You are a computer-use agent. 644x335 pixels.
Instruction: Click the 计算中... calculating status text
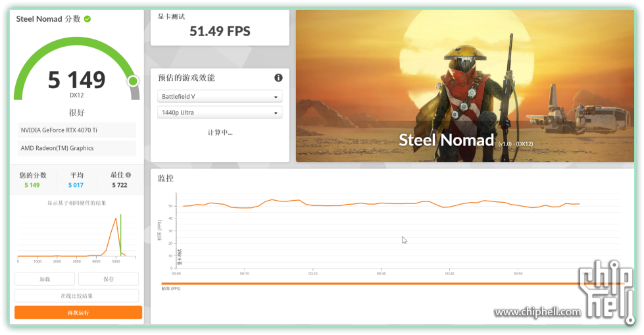coord(220,132)
